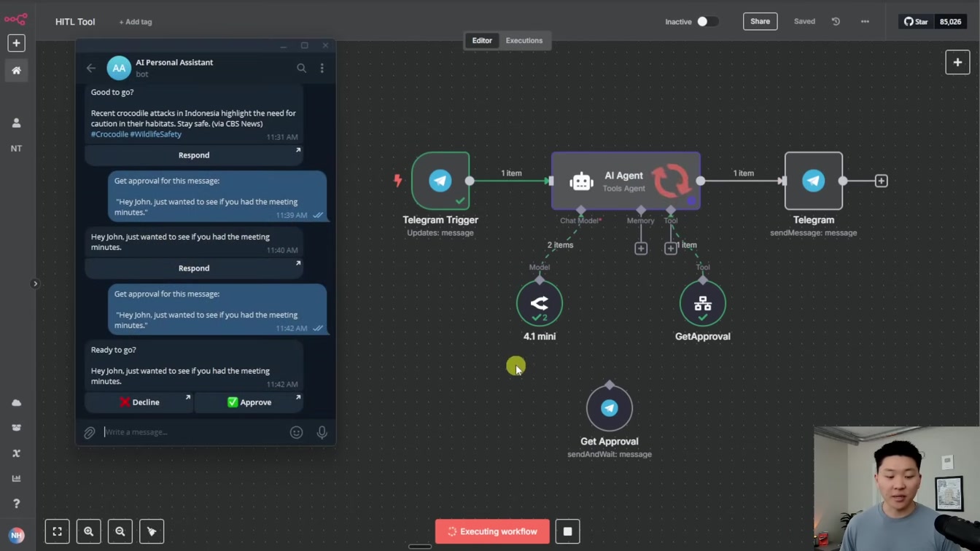Click the #WildlifeSafety hashtag link

click(x=156, y=134)
